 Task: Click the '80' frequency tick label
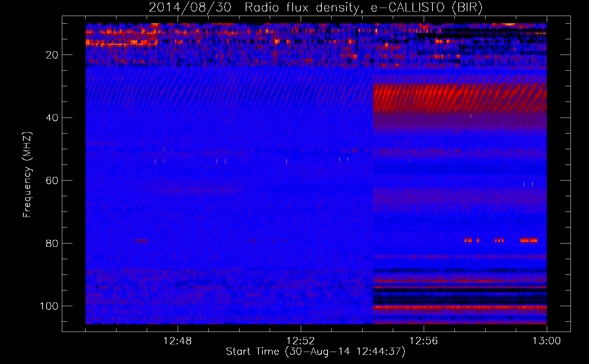(52, 244)
